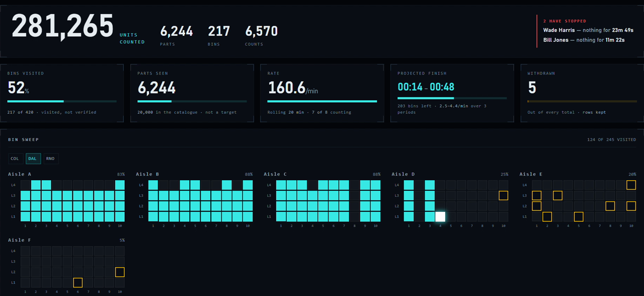Click the Parts Seen progress bar
Viewport: 644px width, 296px height.
point(192,101)
